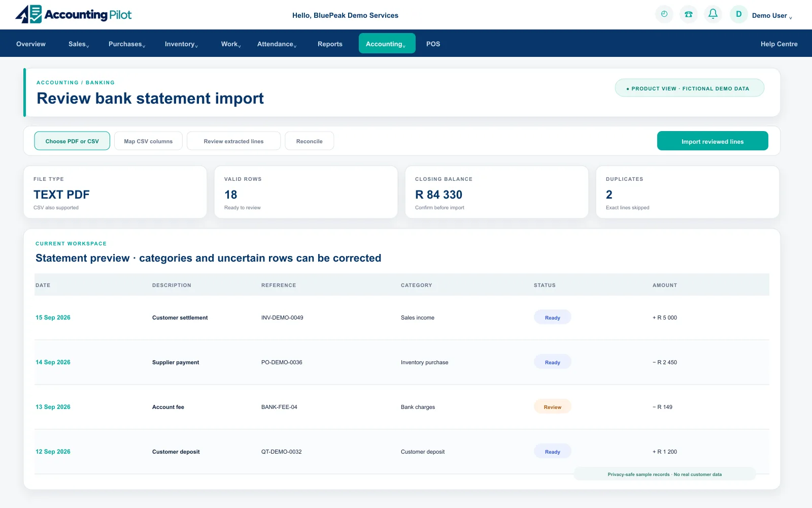Click the 13 Sep 2026 date
The width and height of the screenshot is (812, 508).
pos(53,407)
